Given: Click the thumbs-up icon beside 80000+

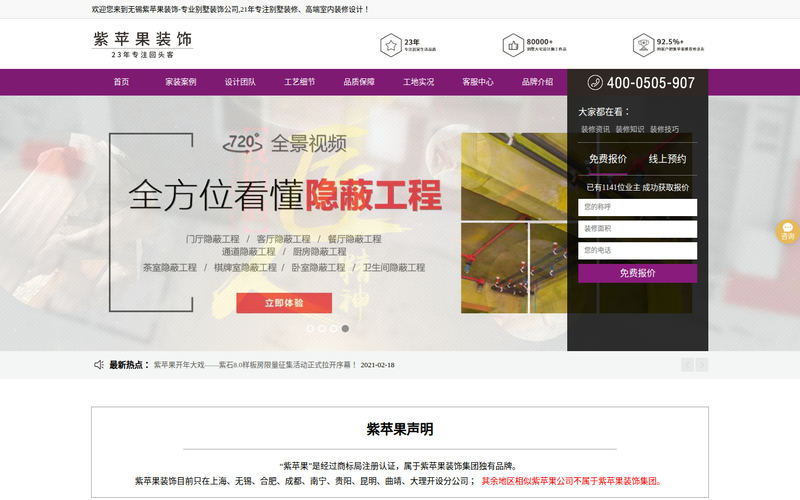Looking at the screenshot, I should (513, 45).
